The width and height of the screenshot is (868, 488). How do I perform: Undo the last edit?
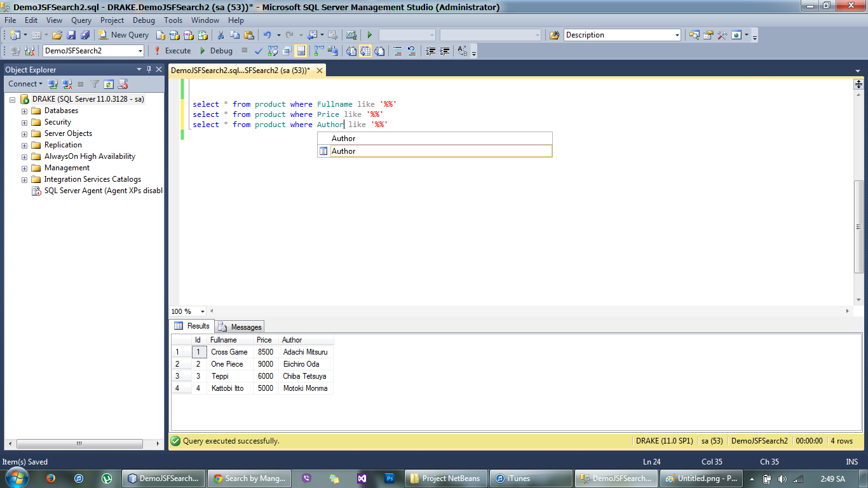pos(268,35)
